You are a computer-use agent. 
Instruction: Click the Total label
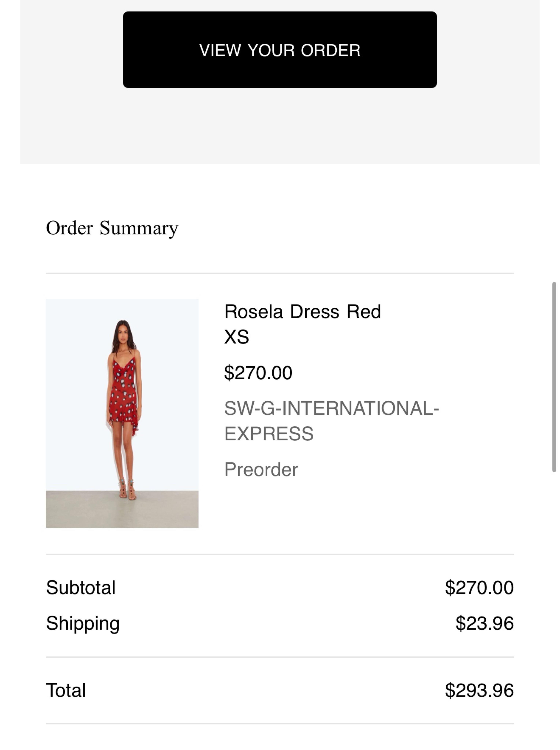click(66, 690)
